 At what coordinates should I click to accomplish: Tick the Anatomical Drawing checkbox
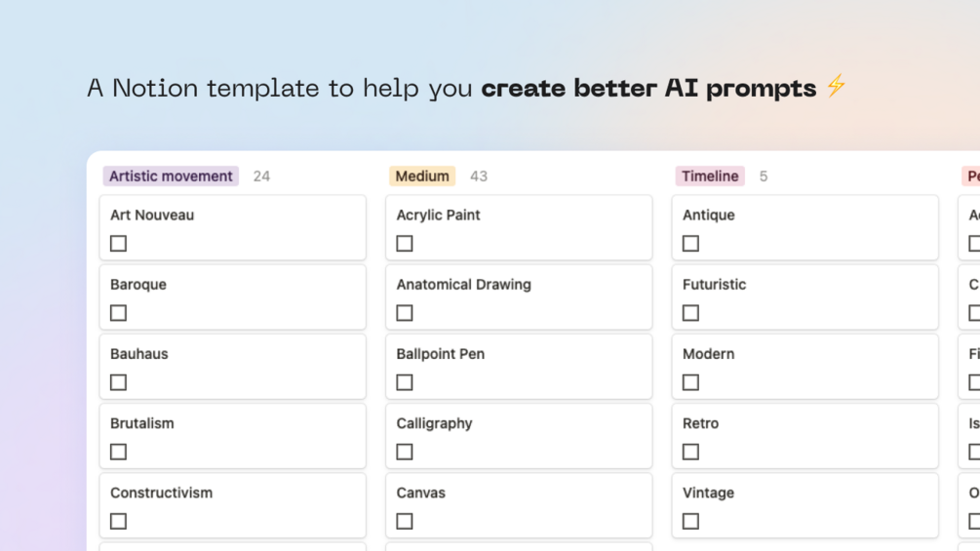(405, 313)
